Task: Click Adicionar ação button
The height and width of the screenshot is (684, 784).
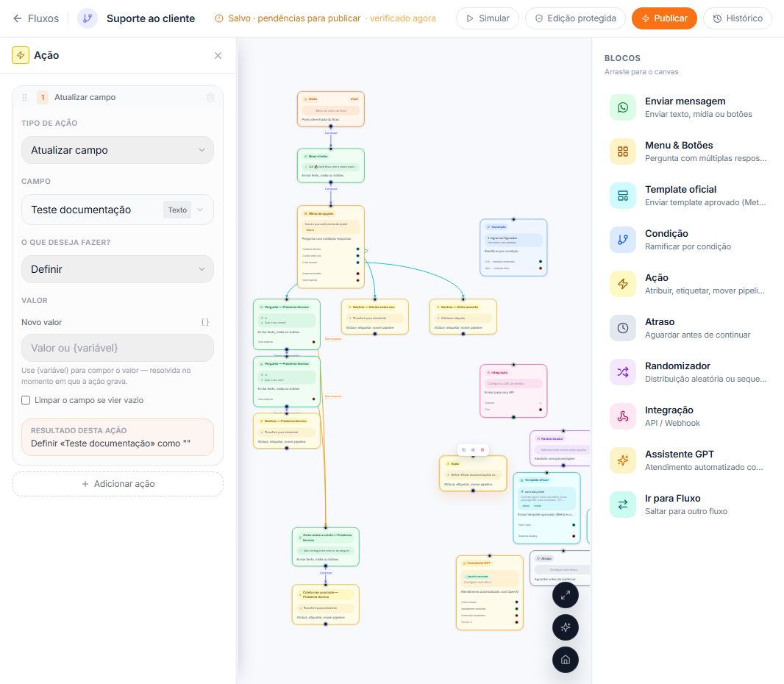Action: pyautogui.click(x=118, y=484)
